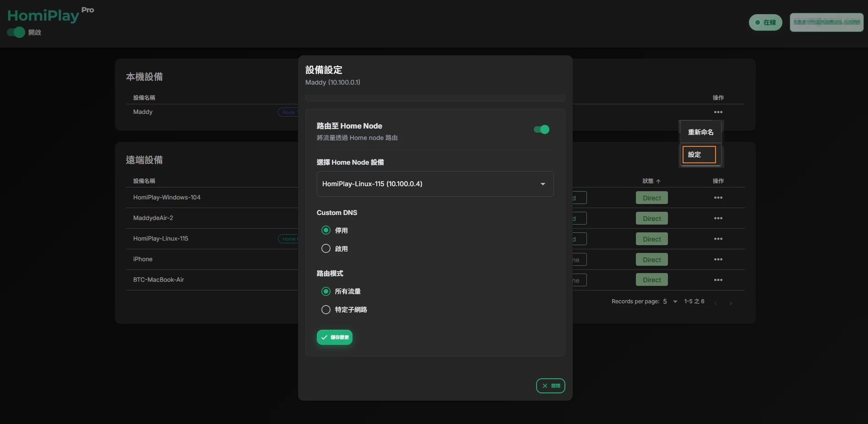Click the 關閉 button in dialog
Screen dimensions: 868x424
[x=550, y=386]
